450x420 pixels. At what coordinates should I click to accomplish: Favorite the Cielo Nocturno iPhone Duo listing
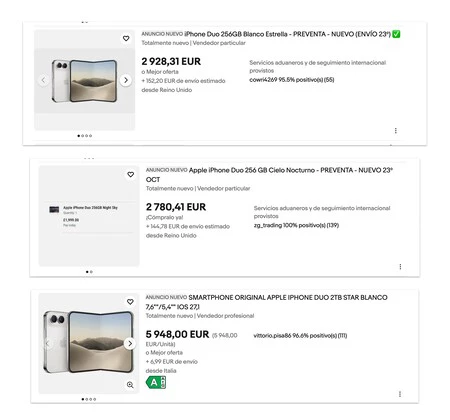[131, 175]
